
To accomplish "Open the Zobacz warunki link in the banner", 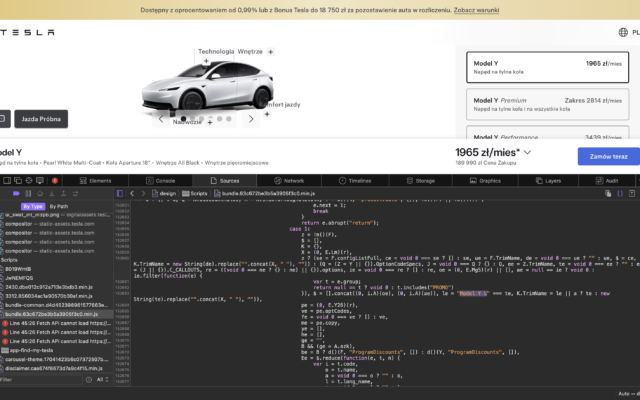I will pyautogui.click(x=476, y=10).
